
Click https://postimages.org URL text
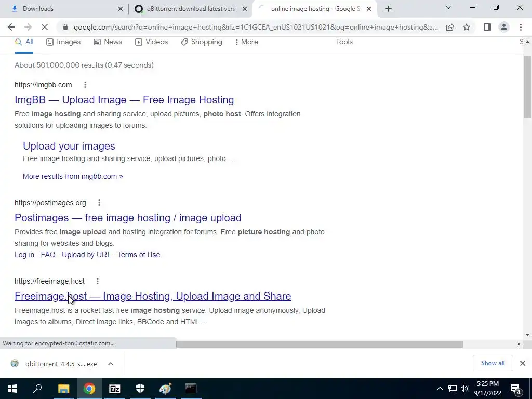point(50,203)
